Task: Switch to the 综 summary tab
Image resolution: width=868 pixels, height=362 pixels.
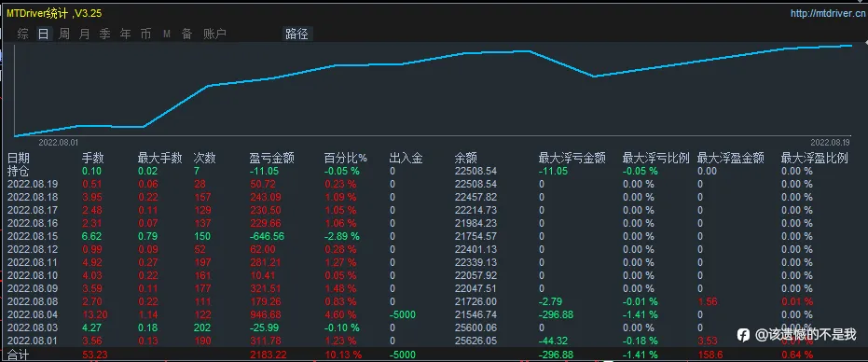Action: click(x=22, y=35)
